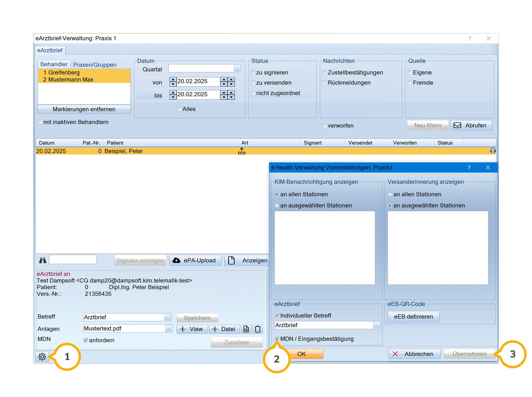Image resolution: width=532 pixels, height=397 pixels.
Task: Click rightmost stepper of 'bis' date
Action: pos(231,95)
